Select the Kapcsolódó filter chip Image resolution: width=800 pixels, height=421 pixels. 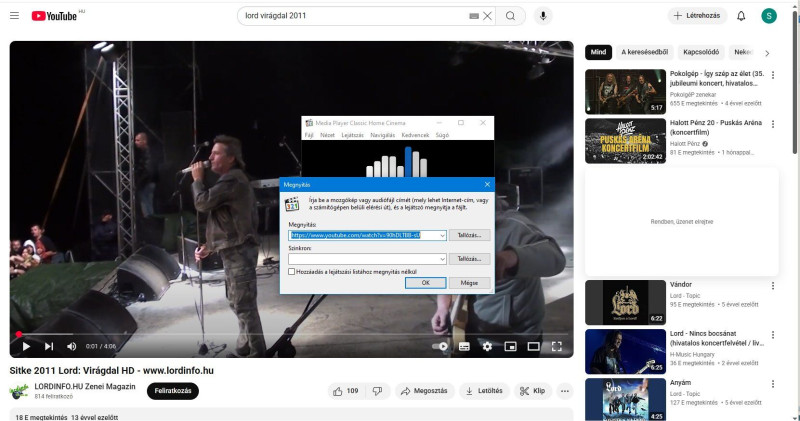(701, 52)
